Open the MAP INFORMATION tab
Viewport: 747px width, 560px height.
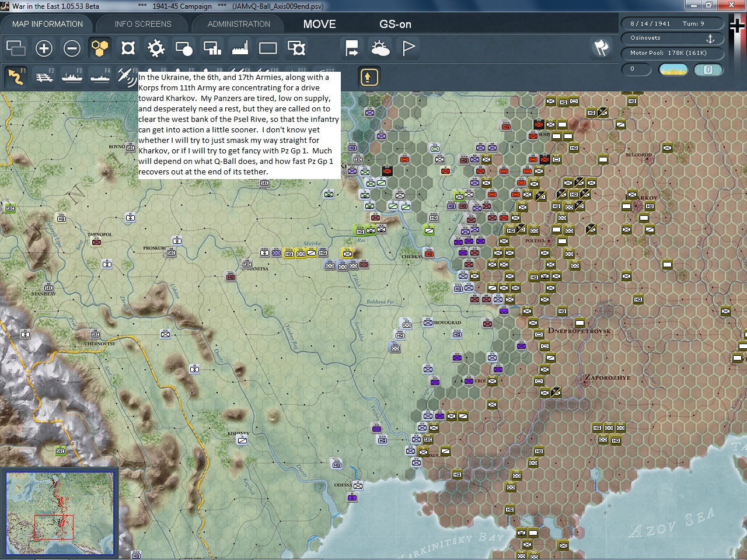coord(47,24)
